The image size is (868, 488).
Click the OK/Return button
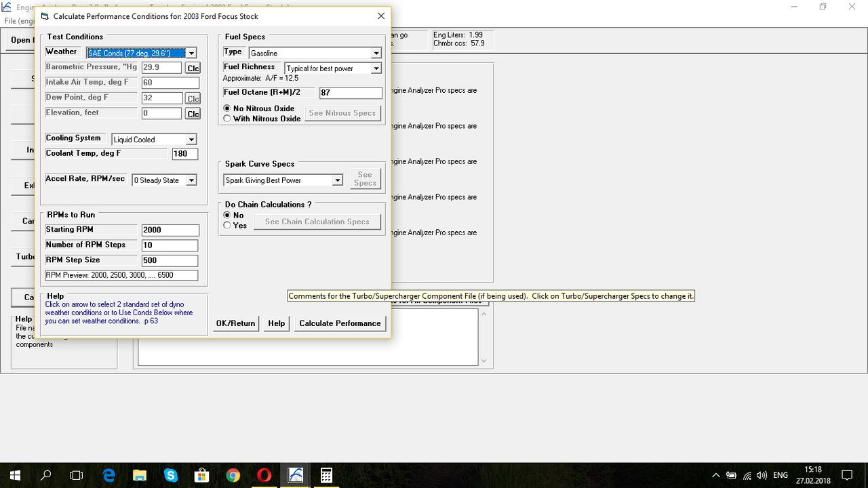[235, 323]
